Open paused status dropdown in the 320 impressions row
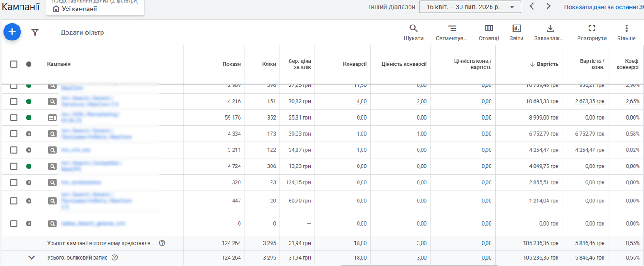The height and width of the screenshot is (266, 644). pos(29,182)
